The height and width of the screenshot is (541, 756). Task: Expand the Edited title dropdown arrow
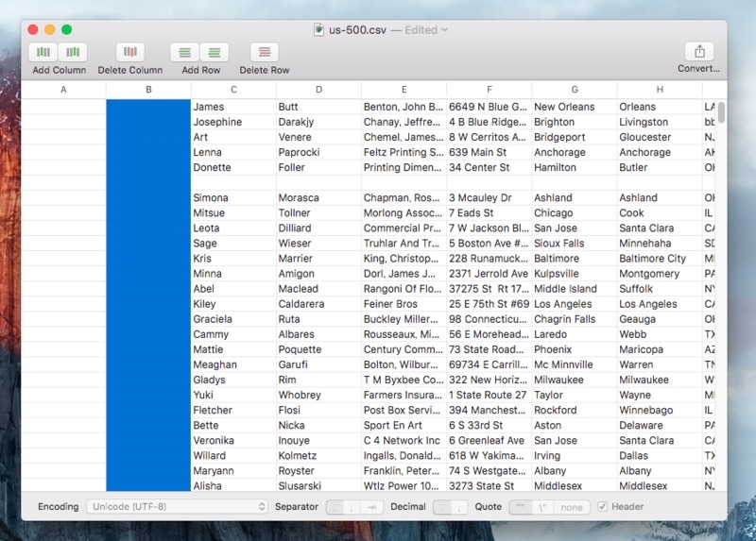coord(445,29)
